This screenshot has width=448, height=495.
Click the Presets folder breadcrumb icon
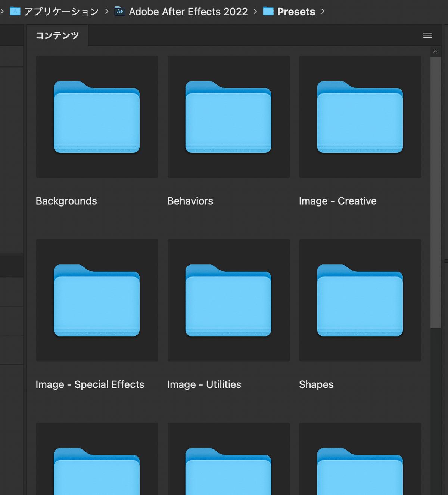click(268, 11)
